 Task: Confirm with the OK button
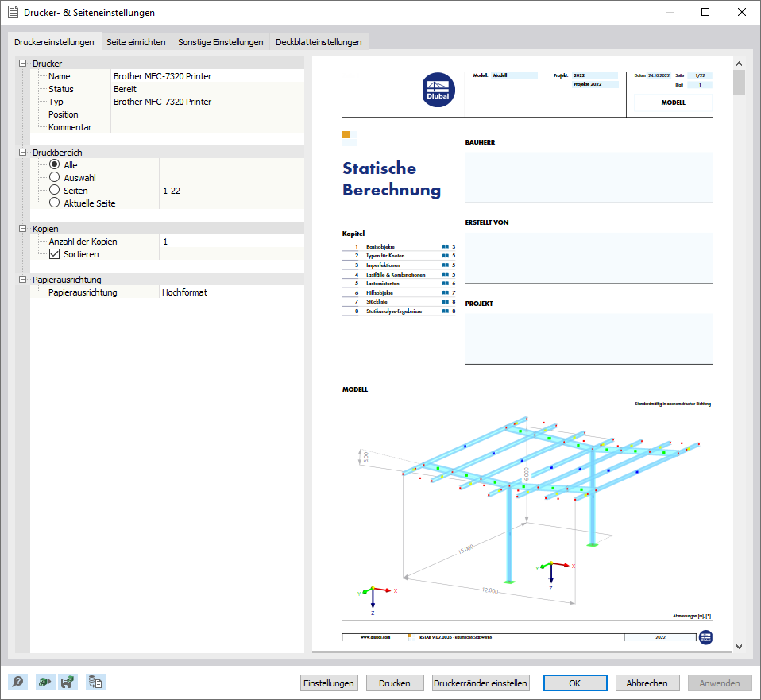[x=574, y=683]
